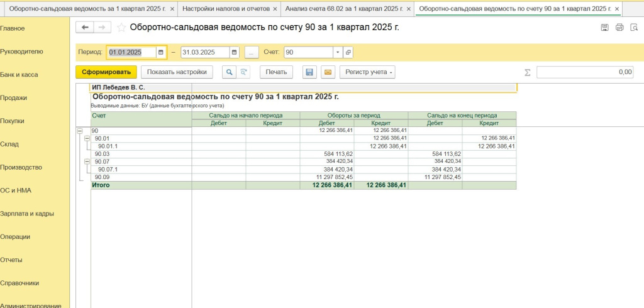Image resolution: width=644 pixels, height=308 pixels.
Task: Select end date field 31.03.2025
Action: pos(205,52)
